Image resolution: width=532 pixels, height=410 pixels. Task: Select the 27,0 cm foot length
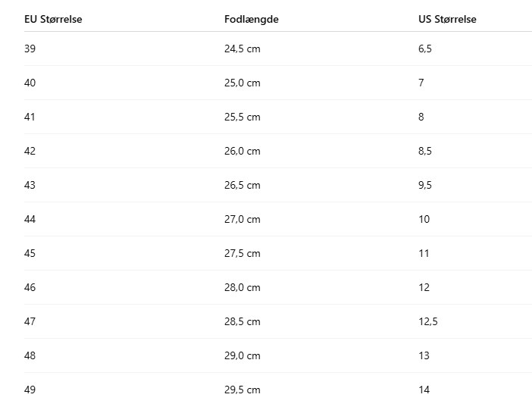[x=243, y=219]
